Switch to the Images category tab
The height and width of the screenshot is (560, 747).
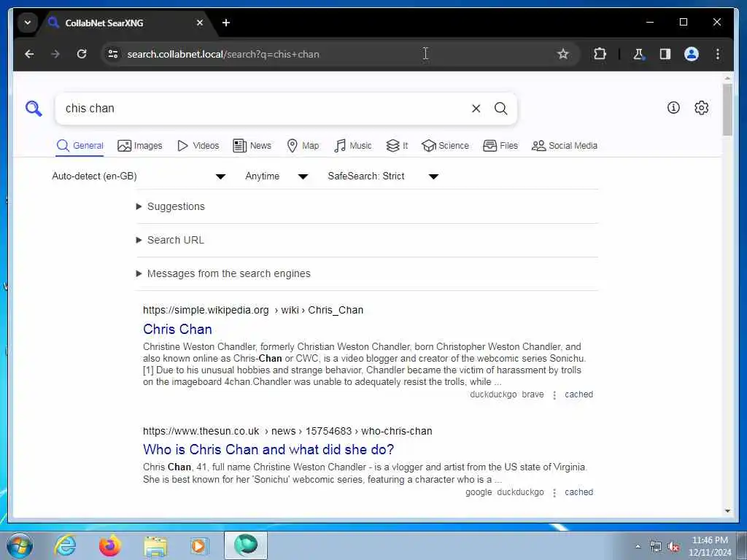(x=139, y=146)
